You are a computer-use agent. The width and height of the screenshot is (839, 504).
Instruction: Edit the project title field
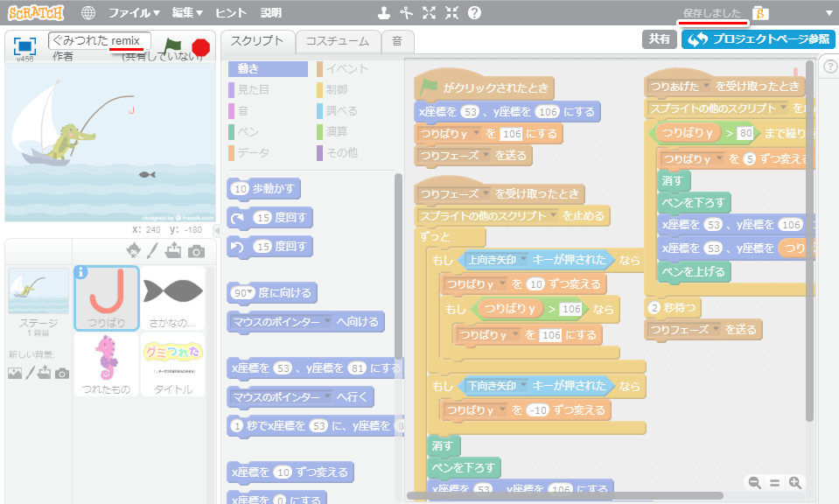100,40
